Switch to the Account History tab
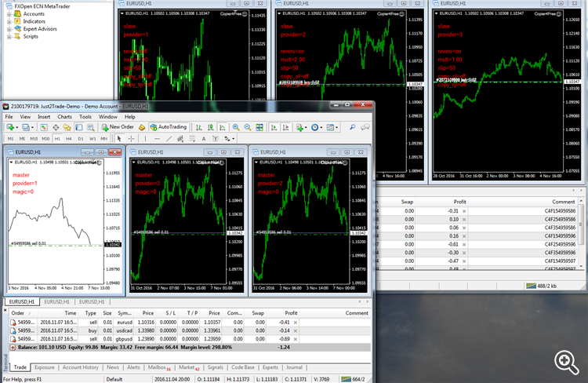Screen dimensions: 588x383 [80, 367]
